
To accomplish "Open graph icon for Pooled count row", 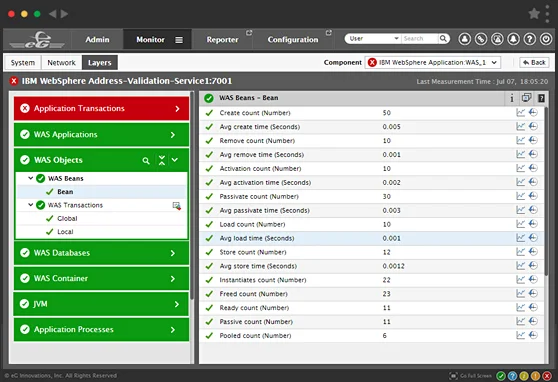I will coord(520,335).
